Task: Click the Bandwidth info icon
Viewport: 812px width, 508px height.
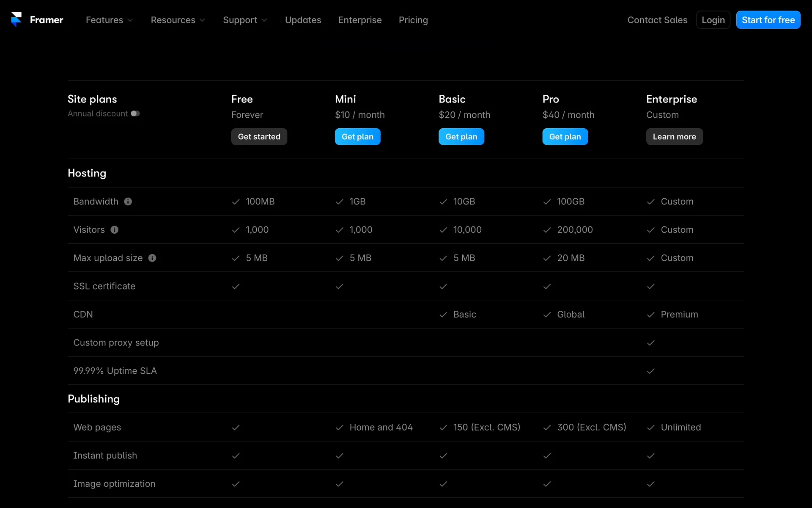Action: click(x=128, y=202)
